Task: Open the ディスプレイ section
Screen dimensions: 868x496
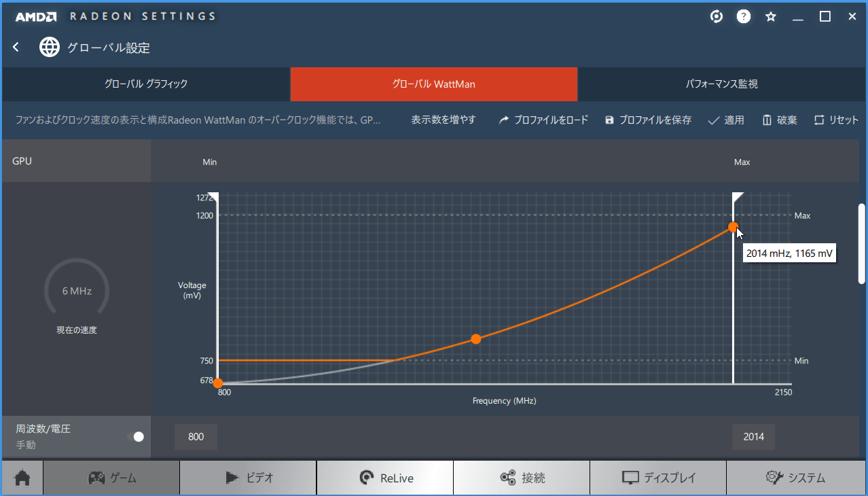Action: [658, 478]
